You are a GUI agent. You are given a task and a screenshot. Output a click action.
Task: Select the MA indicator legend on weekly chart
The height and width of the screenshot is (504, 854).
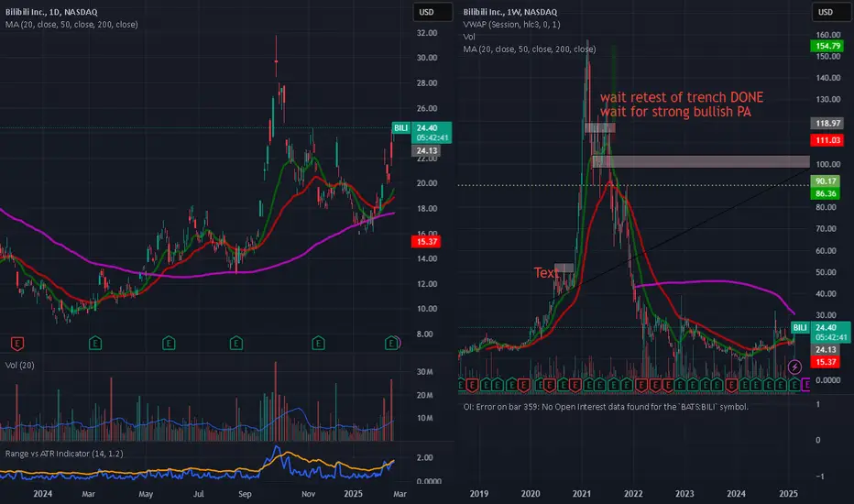click(530, 49)
